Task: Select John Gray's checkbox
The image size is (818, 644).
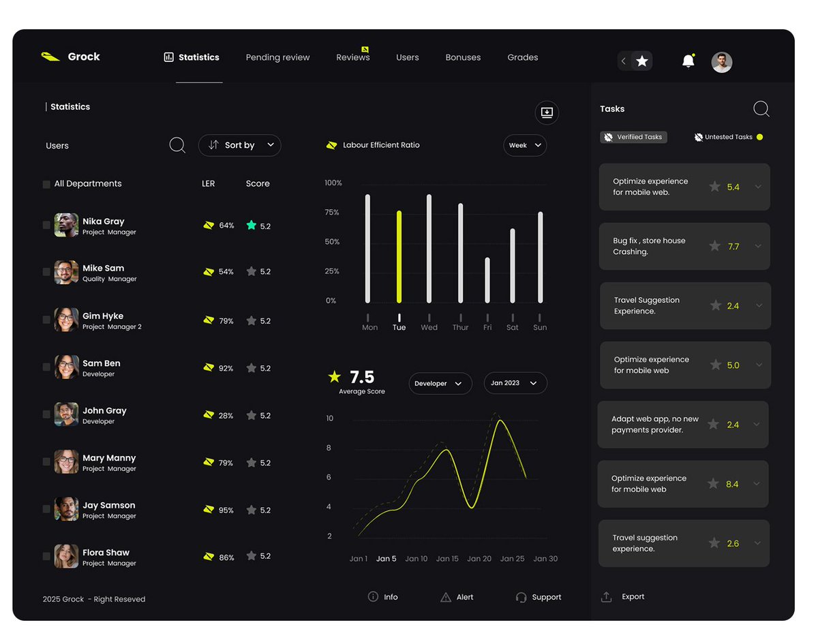Action: [x=46, y=414]
